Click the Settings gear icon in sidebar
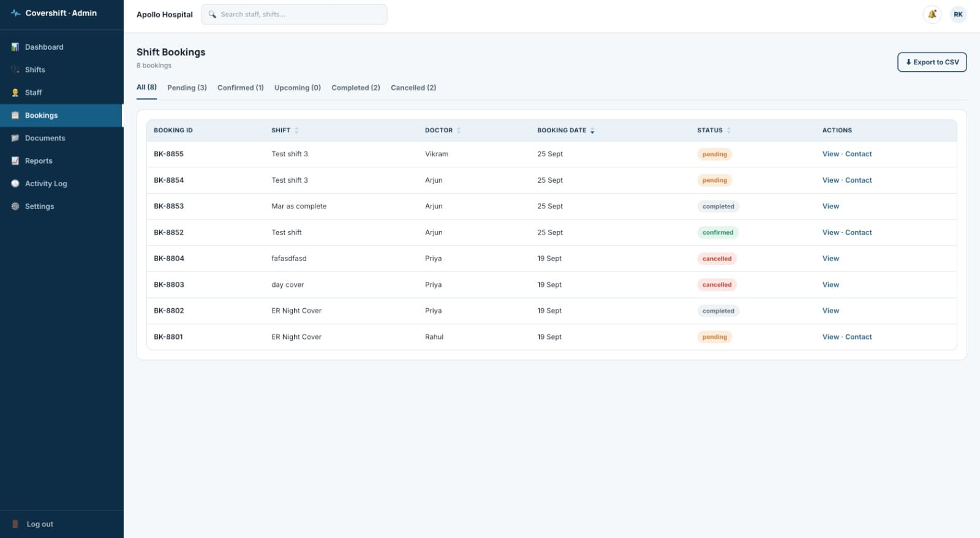Screen dimensions: 980x538 tap(15, 206)
